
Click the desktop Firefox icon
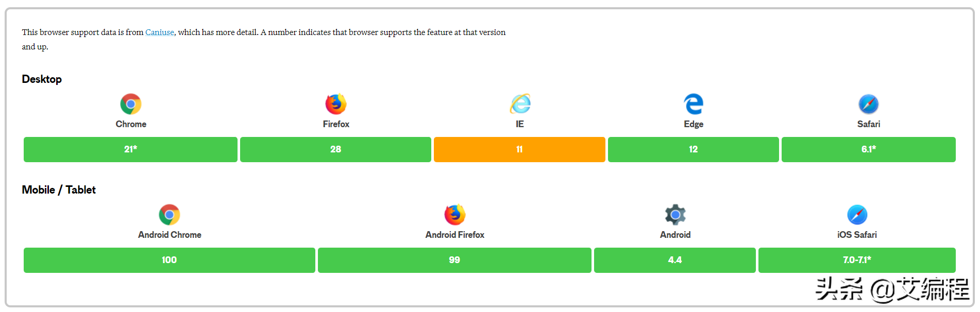coord(336,104)
